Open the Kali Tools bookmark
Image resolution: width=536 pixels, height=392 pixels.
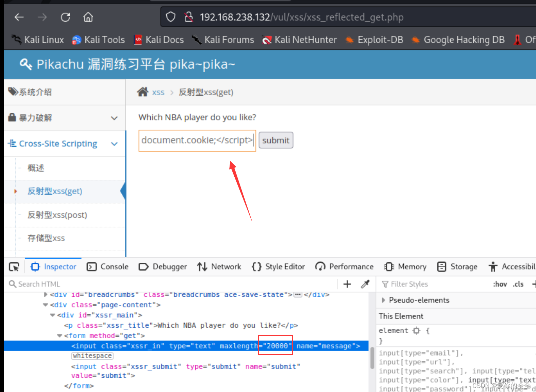(98, 40)
